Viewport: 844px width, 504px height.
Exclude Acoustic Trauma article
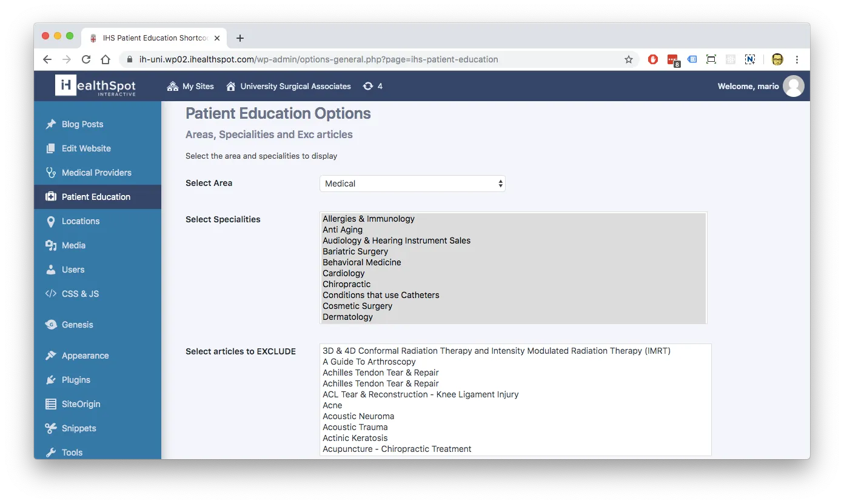(x=515, y=427)
